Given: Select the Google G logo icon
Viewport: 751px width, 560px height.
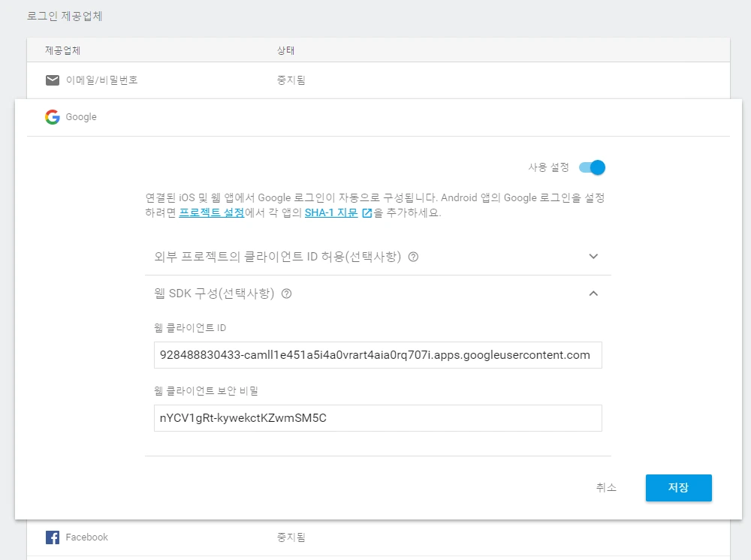Looking at the screenshot, I should pyautogui.click(x=51, y=116).
